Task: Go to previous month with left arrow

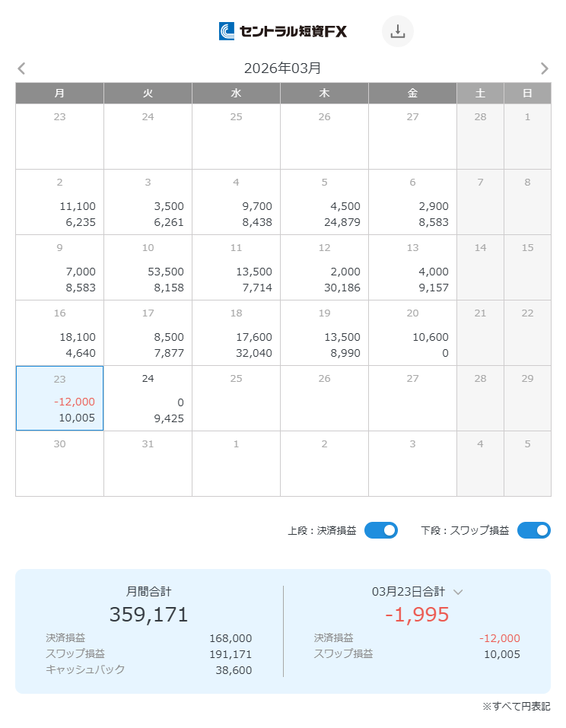Action: [21, 68]
